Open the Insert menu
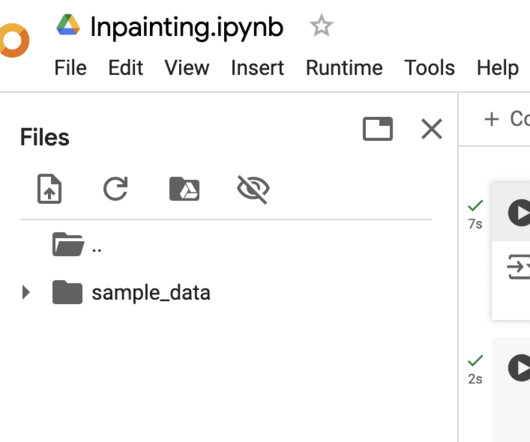 coord(258,68)
